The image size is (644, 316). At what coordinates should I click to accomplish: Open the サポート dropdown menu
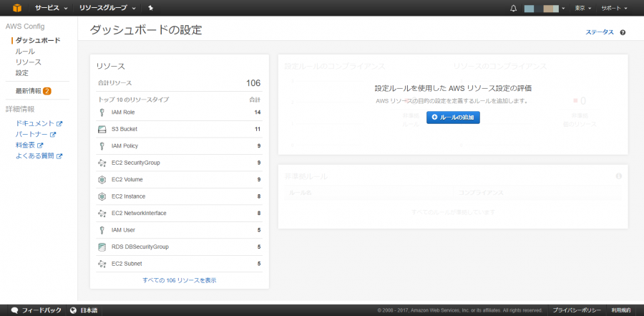pos(615,8)
